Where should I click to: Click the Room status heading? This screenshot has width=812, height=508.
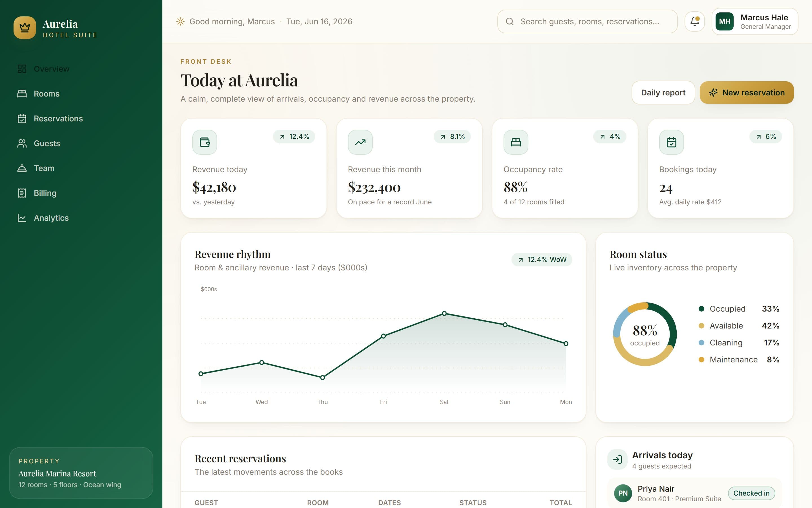click(x=638, y=254)
